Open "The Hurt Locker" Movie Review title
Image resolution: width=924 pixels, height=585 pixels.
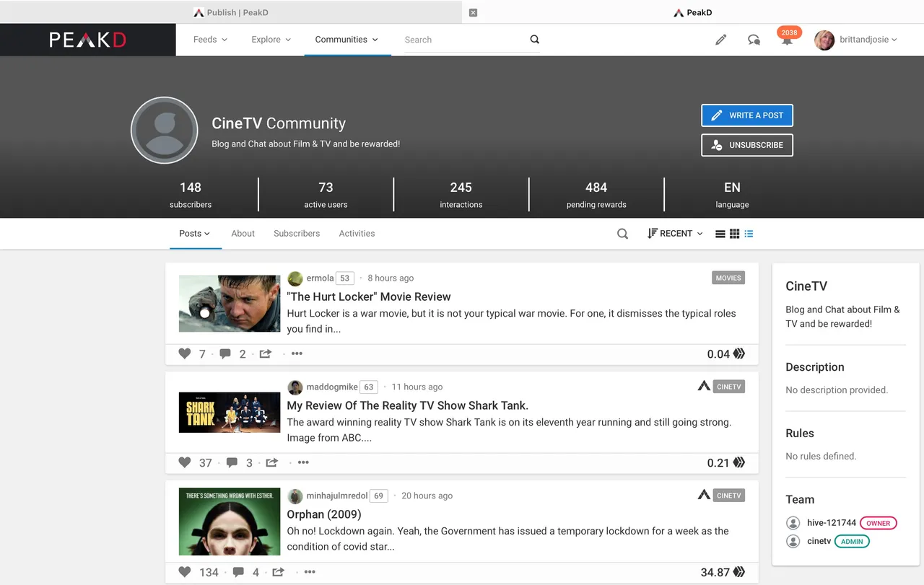click(369, 296)
